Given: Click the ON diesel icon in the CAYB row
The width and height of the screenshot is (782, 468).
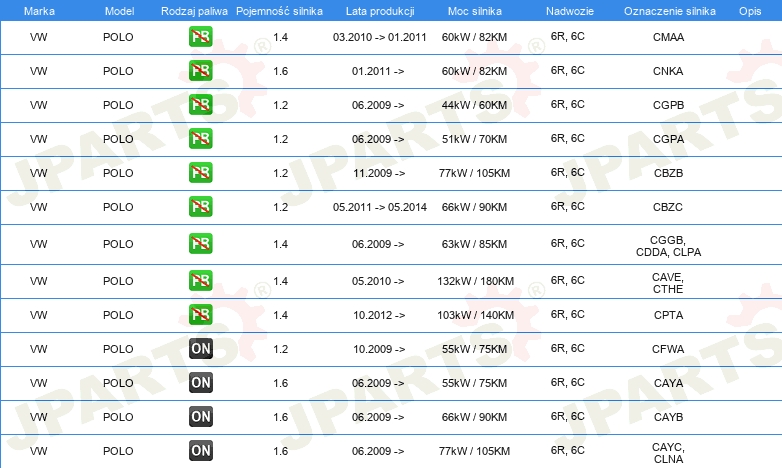Looking at the screenshot, I should (200, 416).
